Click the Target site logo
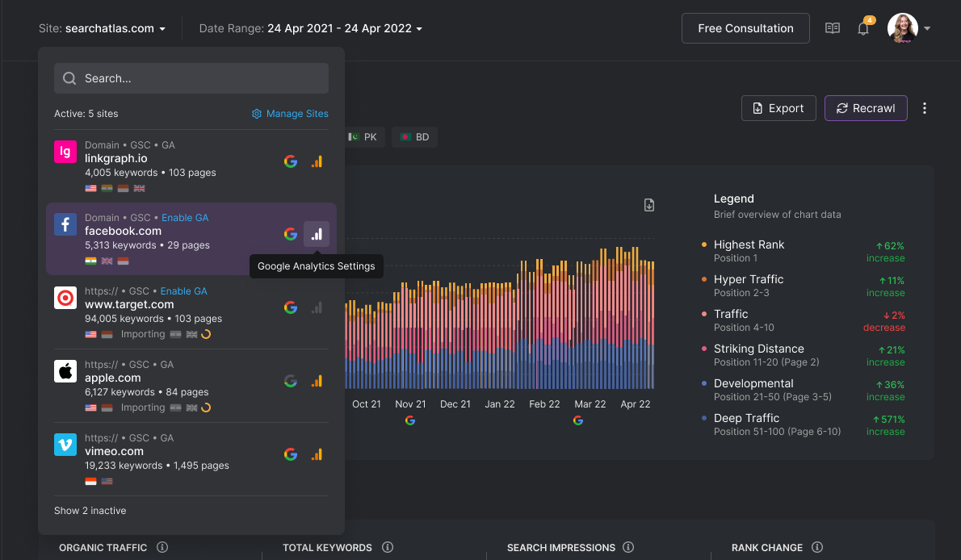The width and height of the screenshot is (961, 560). (65, 298)
